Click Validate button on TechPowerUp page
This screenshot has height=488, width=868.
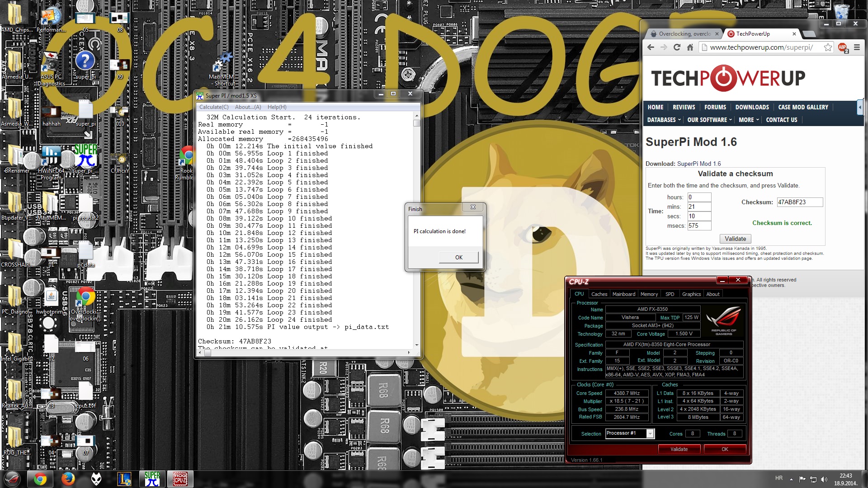click(x=735, y=239)
